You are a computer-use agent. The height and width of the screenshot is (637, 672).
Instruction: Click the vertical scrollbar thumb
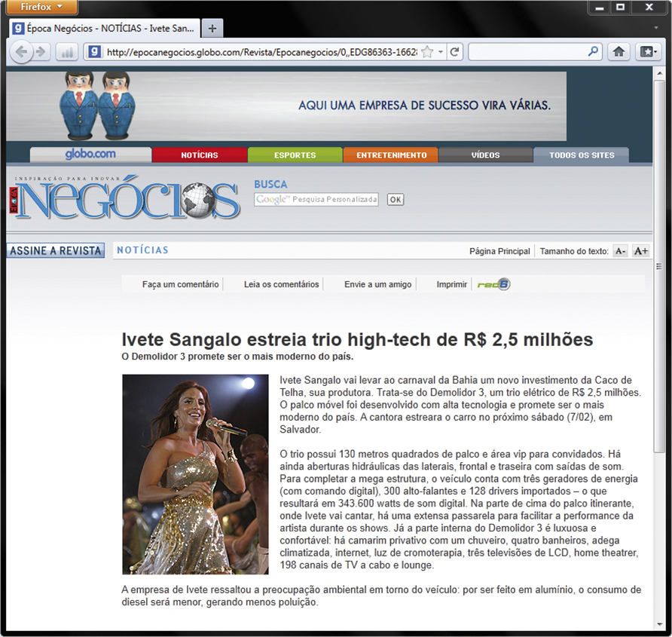(x=659, y=266)
